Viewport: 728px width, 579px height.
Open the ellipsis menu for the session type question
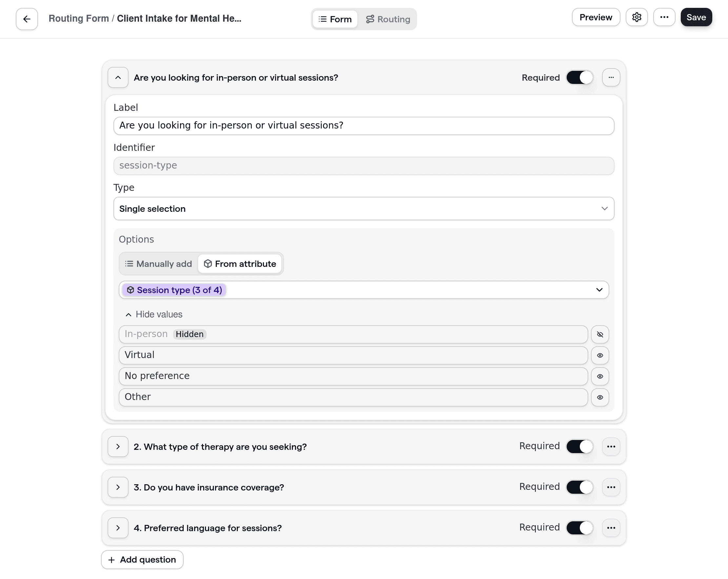coord(611,77)
